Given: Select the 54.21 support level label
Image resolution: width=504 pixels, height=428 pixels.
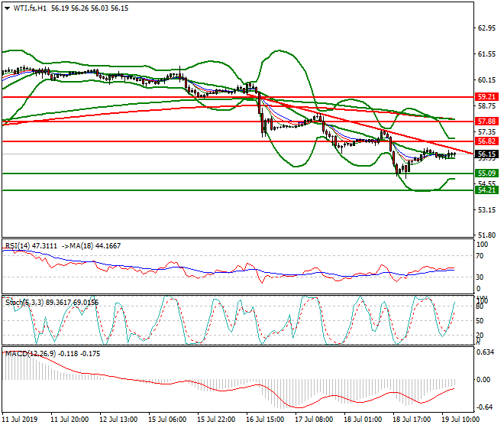Looking at the screenshot, I should tap(486, 190).
